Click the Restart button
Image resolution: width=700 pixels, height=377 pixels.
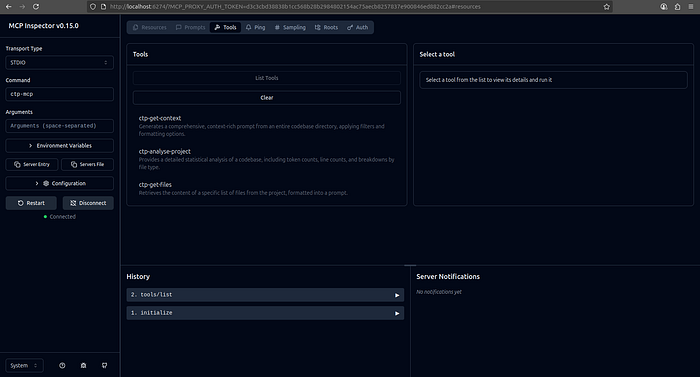pos(31,203)
